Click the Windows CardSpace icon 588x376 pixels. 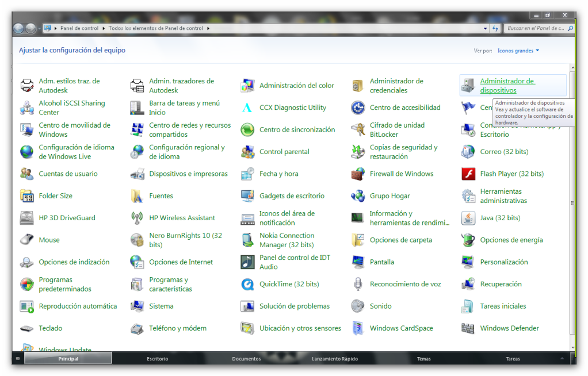[358, 329]
